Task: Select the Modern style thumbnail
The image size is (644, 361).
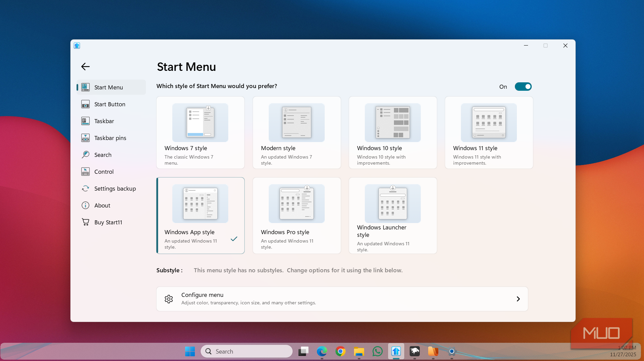Action: [x=297, y=122]
